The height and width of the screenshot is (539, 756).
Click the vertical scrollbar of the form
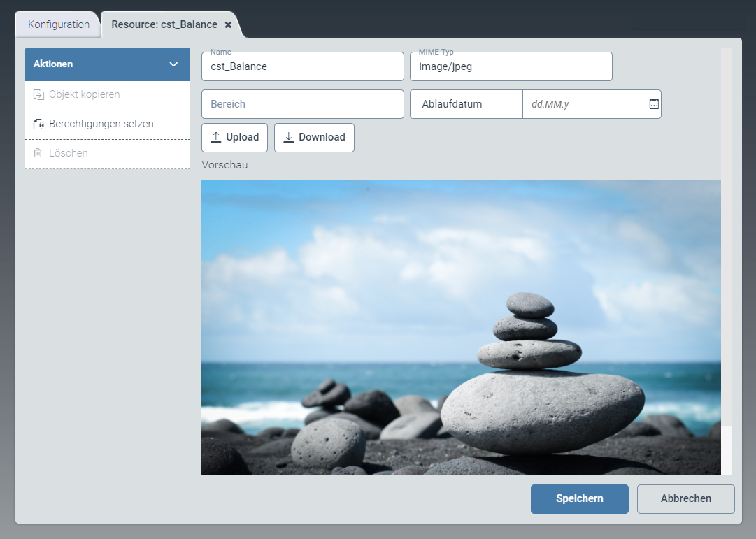click(726, 238)
